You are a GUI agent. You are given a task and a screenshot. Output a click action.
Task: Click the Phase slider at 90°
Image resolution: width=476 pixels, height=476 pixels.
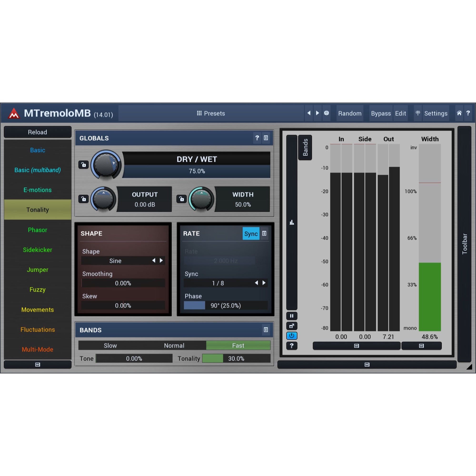226,306
